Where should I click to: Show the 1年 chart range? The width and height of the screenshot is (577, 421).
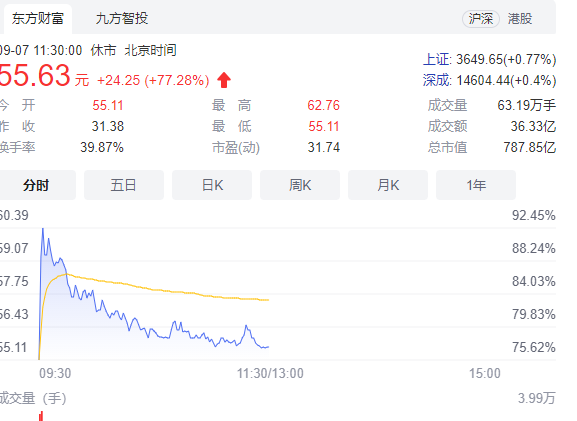point(476,185)
